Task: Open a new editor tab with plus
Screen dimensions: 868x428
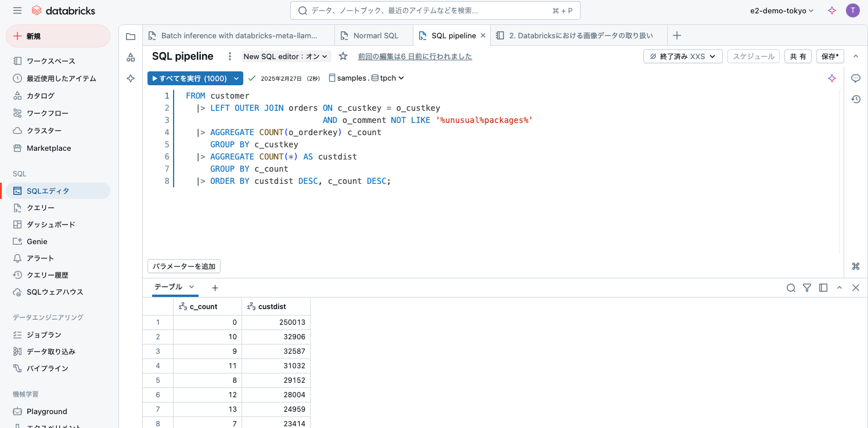Action: click(x=676, y=35)
